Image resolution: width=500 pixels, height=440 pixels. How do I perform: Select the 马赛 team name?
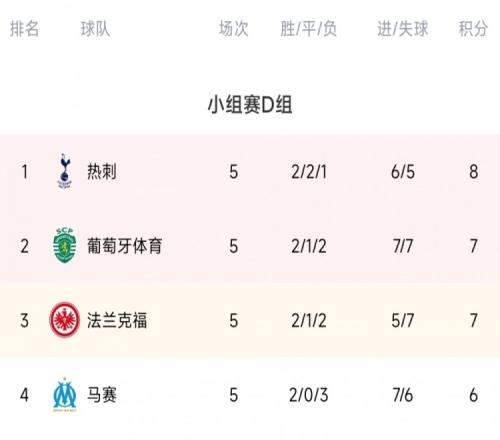[102, 395]
